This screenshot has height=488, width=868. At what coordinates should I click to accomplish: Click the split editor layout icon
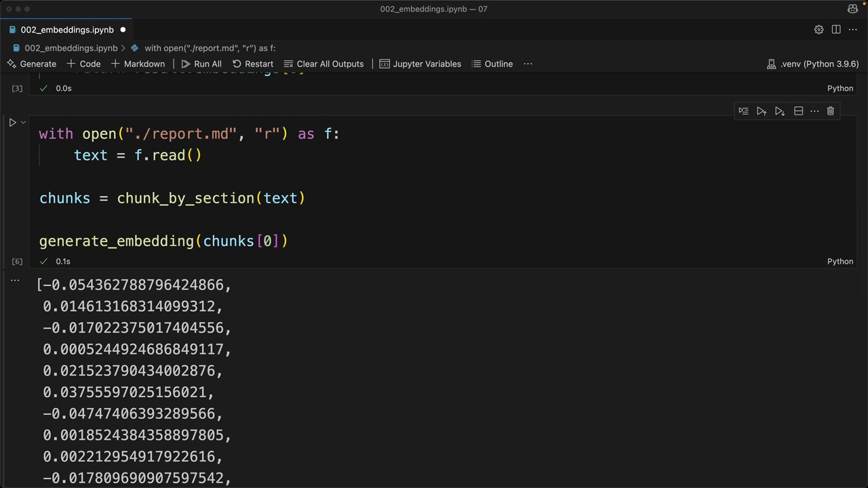coord(836,30)
